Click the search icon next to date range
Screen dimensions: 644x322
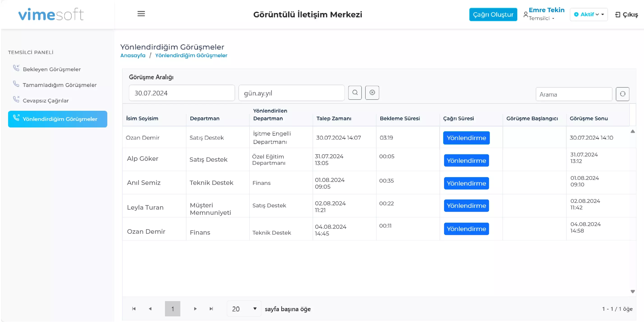(354, 92)
